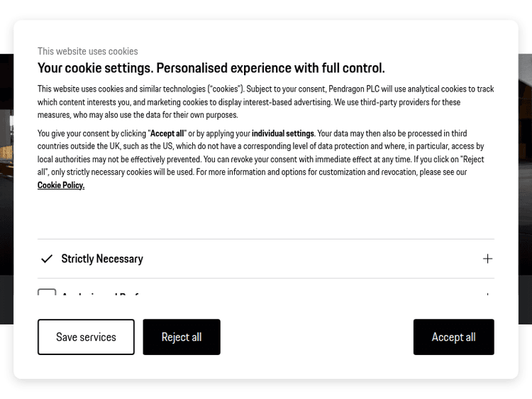Click the "This website uses cookies" subtitle

tap(88, 51)
